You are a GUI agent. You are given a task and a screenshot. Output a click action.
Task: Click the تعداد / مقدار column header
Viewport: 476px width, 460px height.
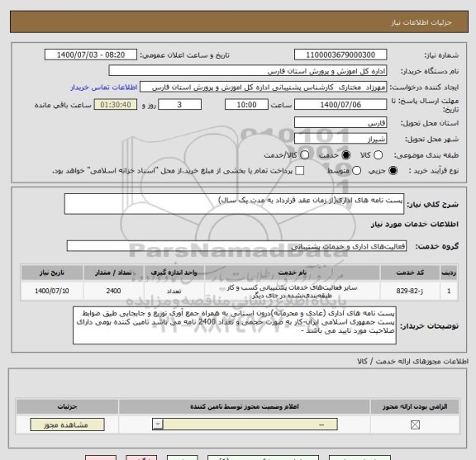(113, 273)
